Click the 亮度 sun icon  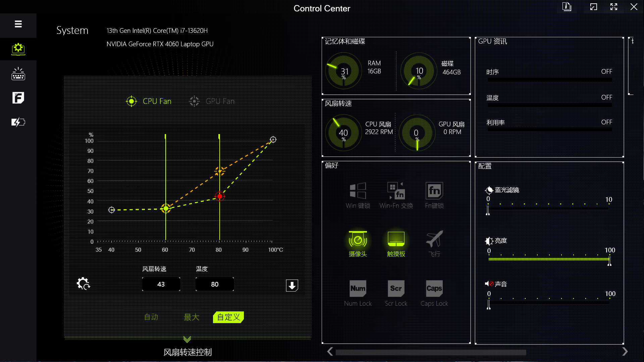489,241
